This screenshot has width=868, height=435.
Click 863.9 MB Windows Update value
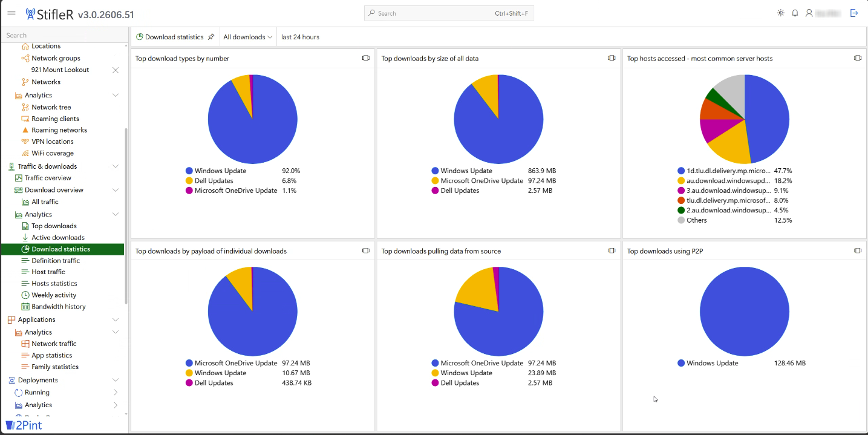click(542, 171)
